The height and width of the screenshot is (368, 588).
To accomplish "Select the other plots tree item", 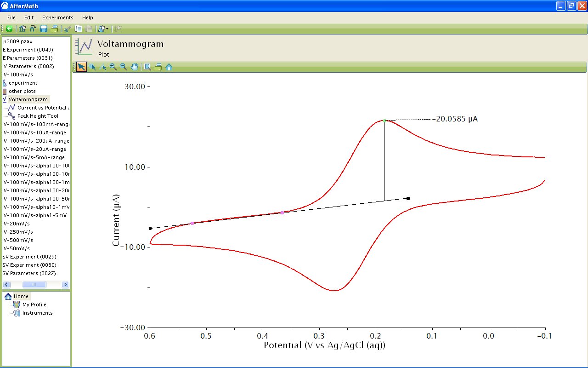I will pos(22,91).
